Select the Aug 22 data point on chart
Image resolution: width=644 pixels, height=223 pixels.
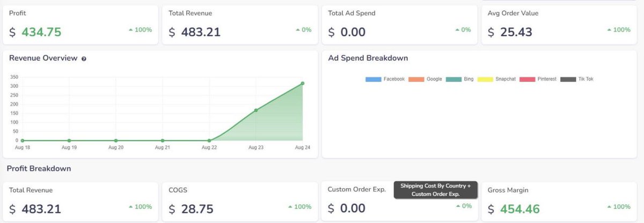209,140
